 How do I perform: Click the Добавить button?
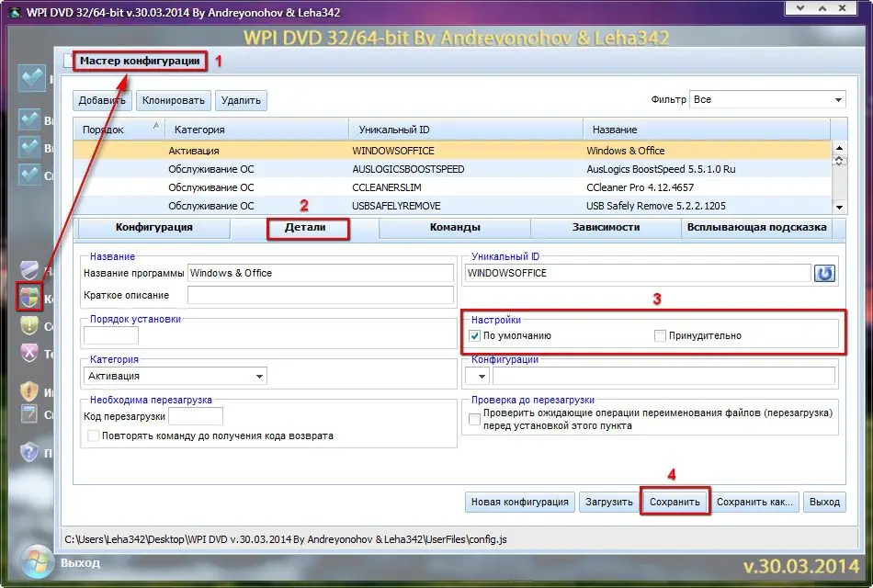tap(102, 100)
